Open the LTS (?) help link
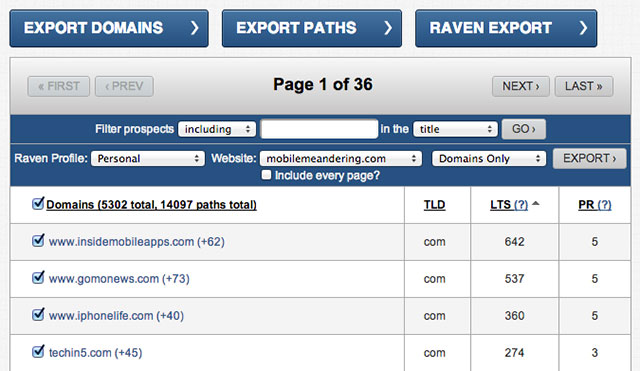Image resolution: width=640 pixels, height=371 pixels. click(521, 204)
